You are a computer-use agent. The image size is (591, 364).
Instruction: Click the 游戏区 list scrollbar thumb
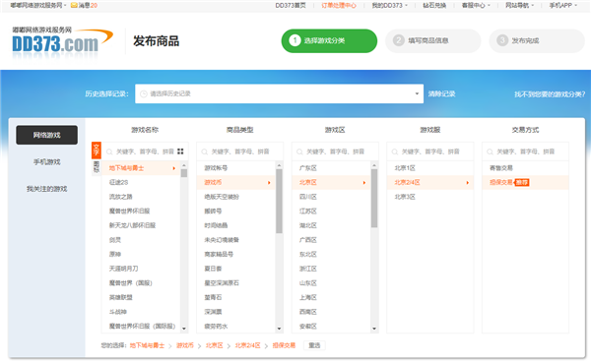[x=374, y=199]
